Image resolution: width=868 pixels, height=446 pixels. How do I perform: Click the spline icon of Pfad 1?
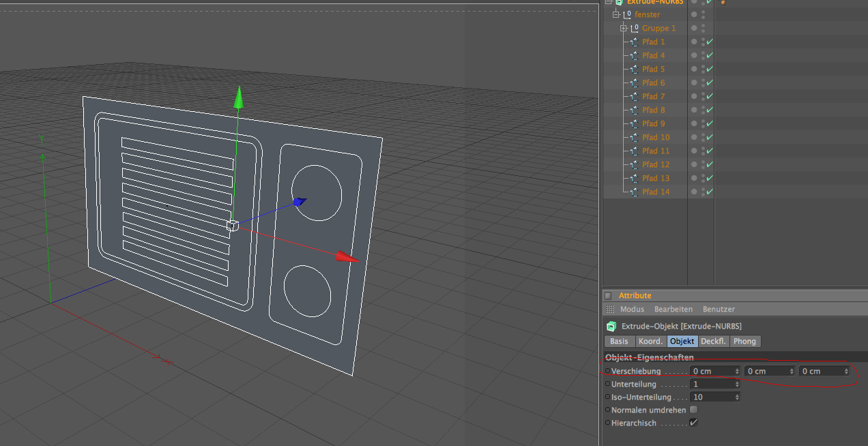[x=634, y=42]
